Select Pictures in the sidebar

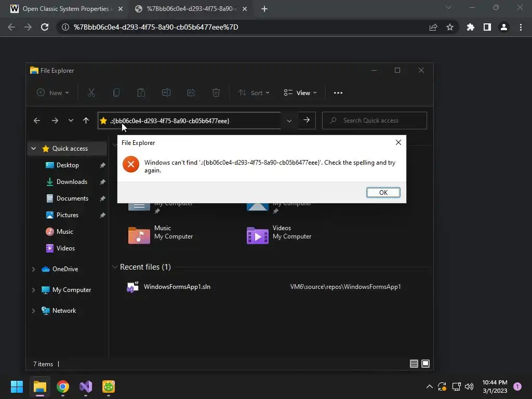67,215
